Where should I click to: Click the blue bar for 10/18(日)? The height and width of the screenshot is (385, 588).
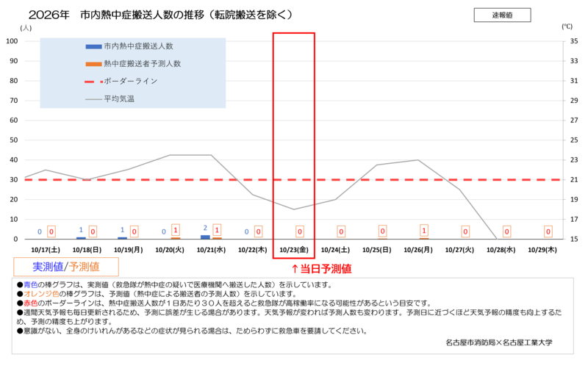(81, 238)
